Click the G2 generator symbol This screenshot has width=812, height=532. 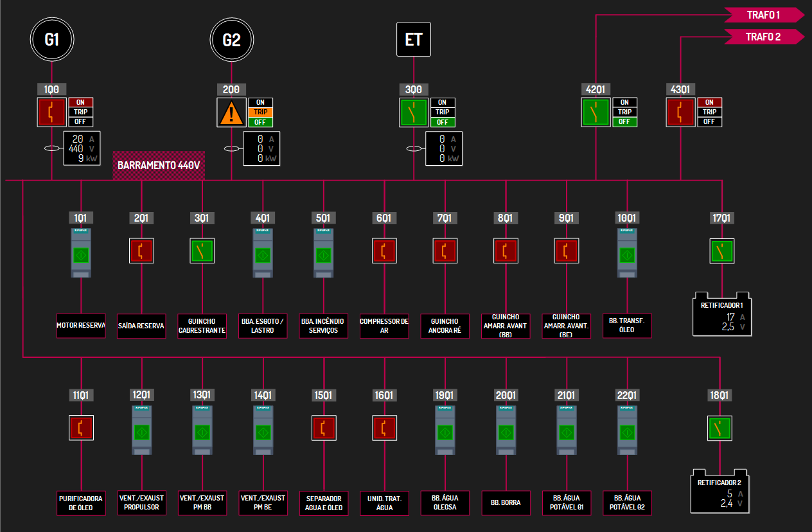coord(231,40)
